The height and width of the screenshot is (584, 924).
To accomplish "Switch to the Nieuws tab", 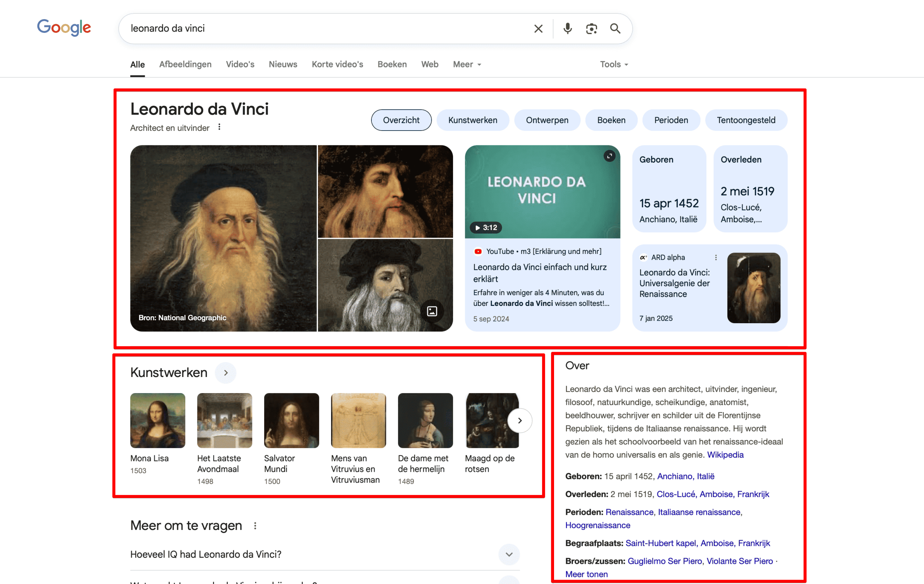I will [x=283, y=65].
